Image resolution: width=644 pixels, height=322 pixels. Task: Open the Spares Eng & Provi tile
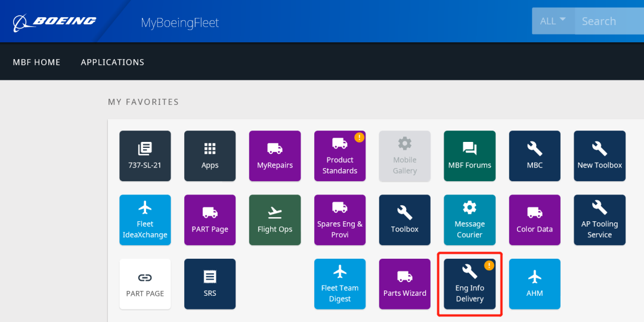pyautogui.click(x=340, y=220)
